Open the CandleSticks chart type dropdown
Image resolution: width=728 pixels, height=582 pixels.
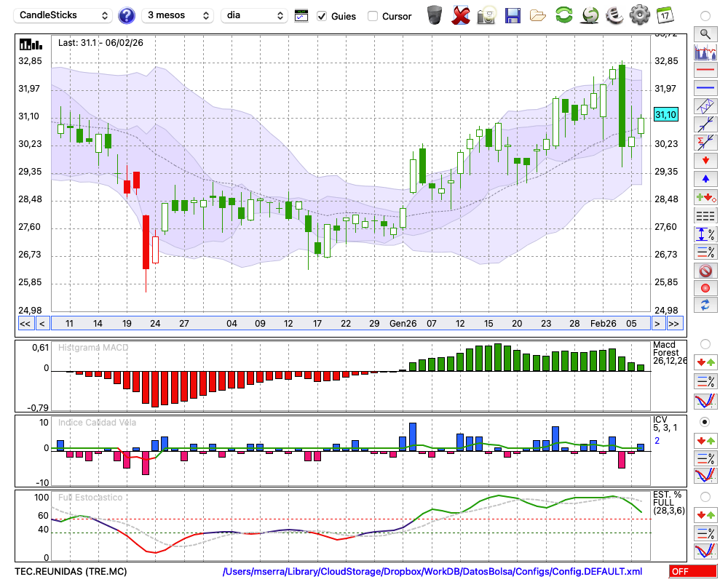point(63,15)
